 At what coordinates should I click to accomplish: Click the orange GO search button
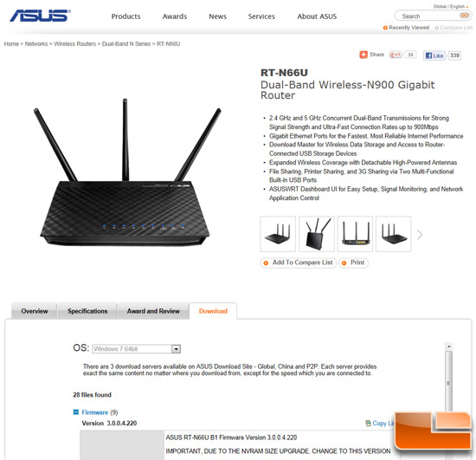pyautogui.click(x=464, y=16)
